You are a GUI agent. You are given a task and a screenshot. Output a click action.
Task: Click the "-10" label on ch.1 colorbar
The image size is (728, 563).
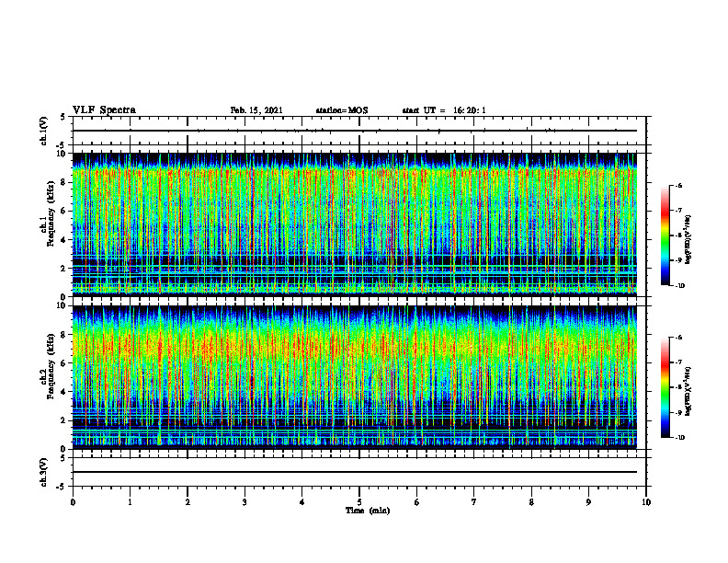(679, 286)
